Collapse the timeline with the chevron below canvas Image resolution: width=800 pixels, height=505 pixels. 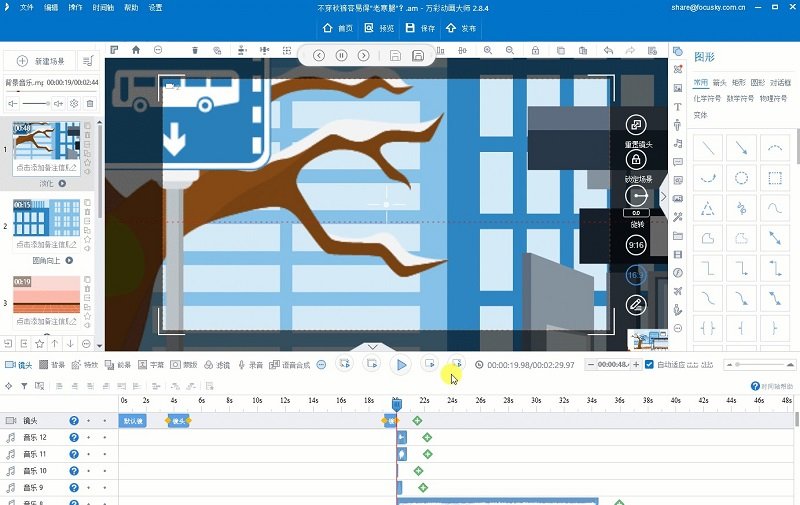pos(372,347)
